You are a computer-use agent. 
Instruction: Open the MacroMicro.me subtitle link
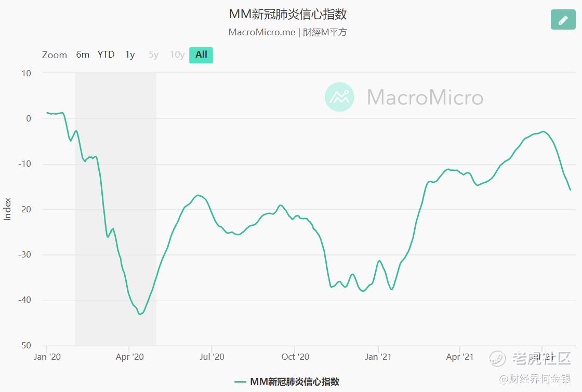pyautogui.click(x=262, y=32)
